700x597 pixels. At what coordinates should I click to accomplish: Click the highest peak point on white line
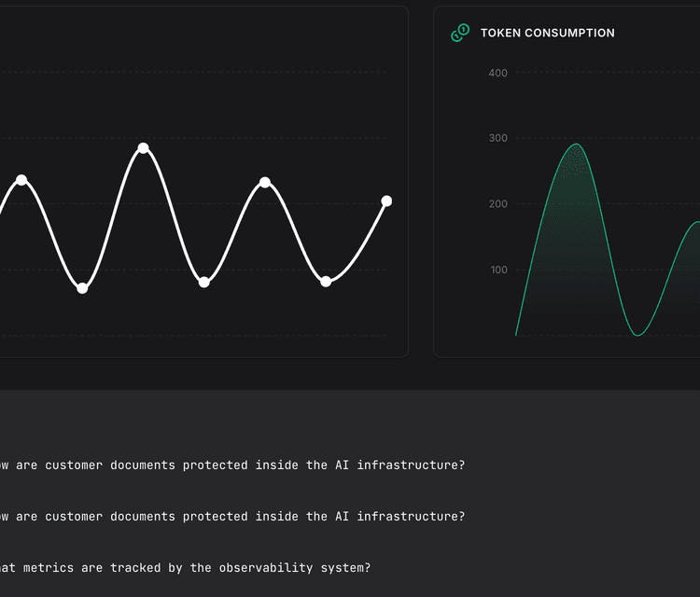pos(143,148)
